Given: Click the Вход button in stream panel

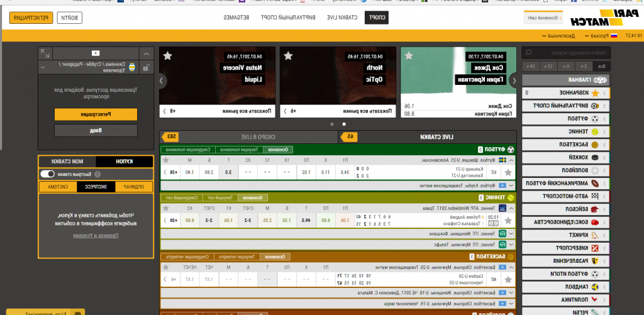Looking at the screenshot, I should 96,131.
